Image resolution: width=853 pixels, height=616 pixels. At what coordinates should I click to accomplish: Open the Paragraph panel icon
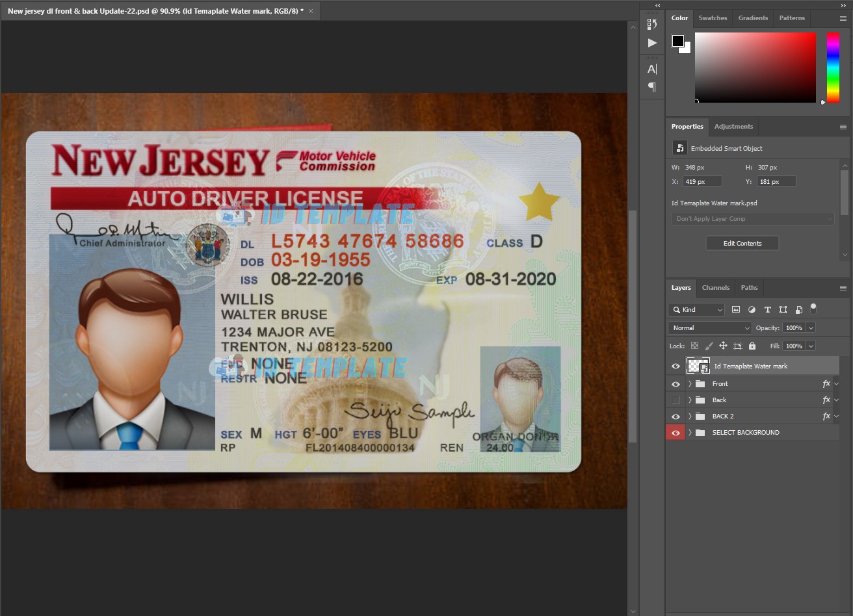(x=652, y=86)
